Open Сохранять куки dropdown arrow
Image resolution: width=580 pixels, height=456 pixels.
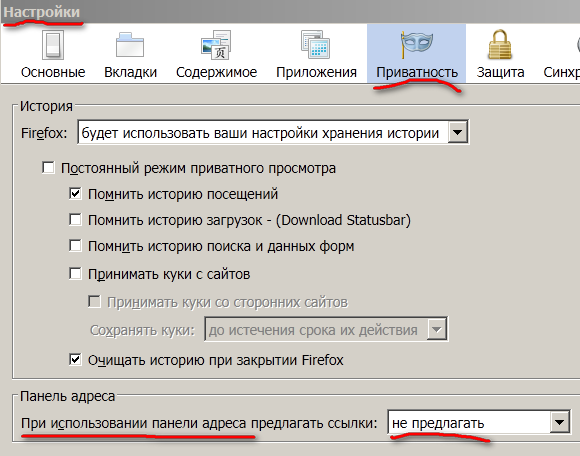tap(436, 329)
